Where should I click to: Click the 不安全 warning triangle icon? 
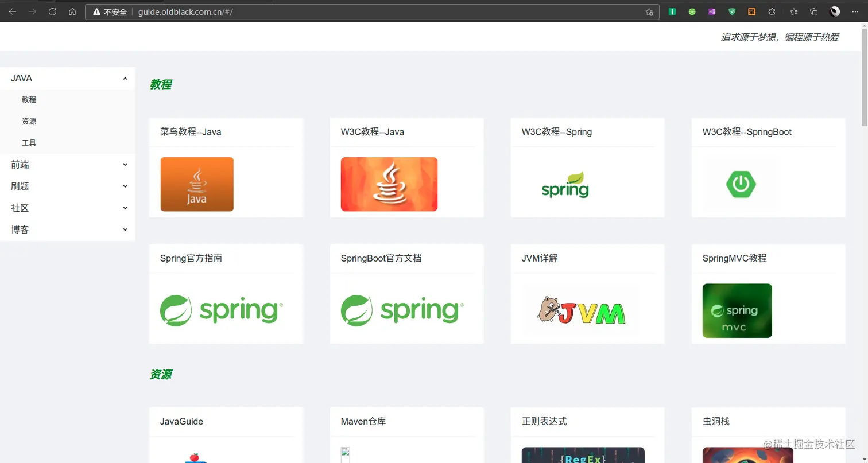pyautogui.click(x=96, y=11)
